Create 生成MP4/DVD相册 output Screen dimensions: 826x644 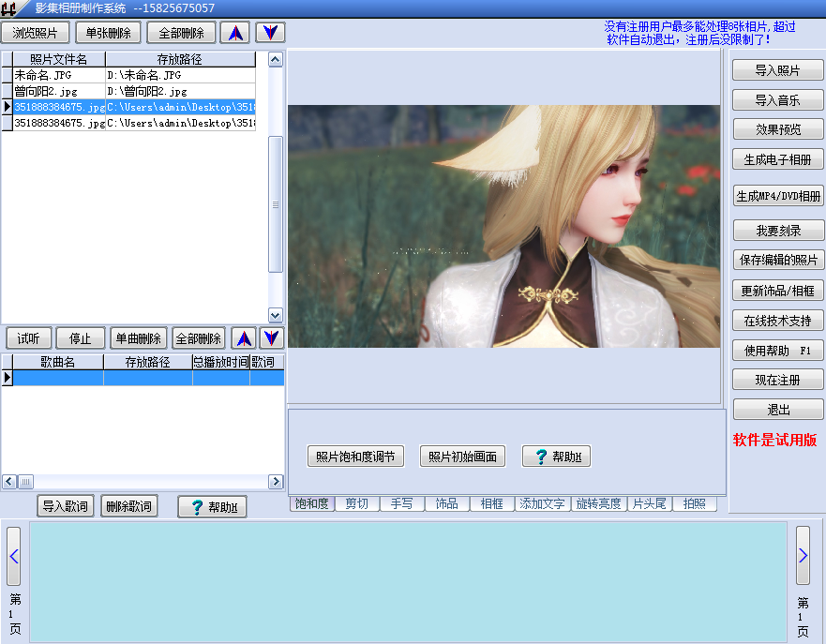pos(778,196)
